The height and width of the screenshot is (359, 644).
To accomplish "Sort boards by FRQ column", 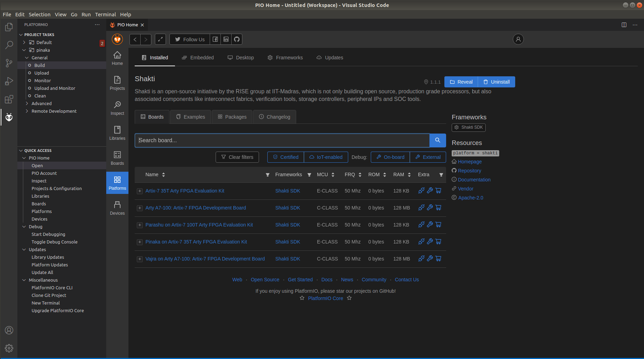I will click(360, 175).
